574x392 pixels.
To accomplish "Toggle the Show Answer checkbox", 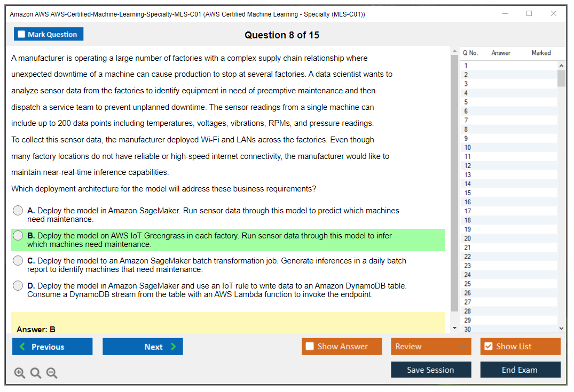I will coord(310,347).
